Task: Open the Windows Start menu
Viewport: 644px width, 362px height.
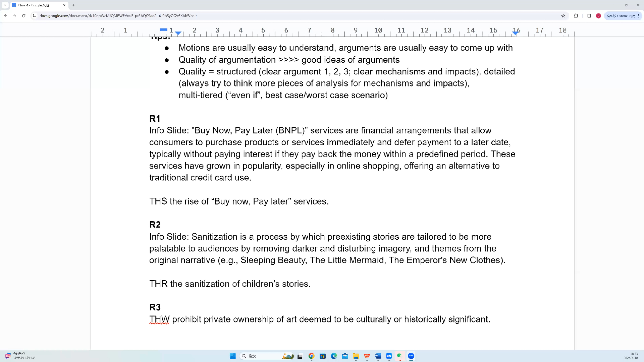Action: pos(233,356)
